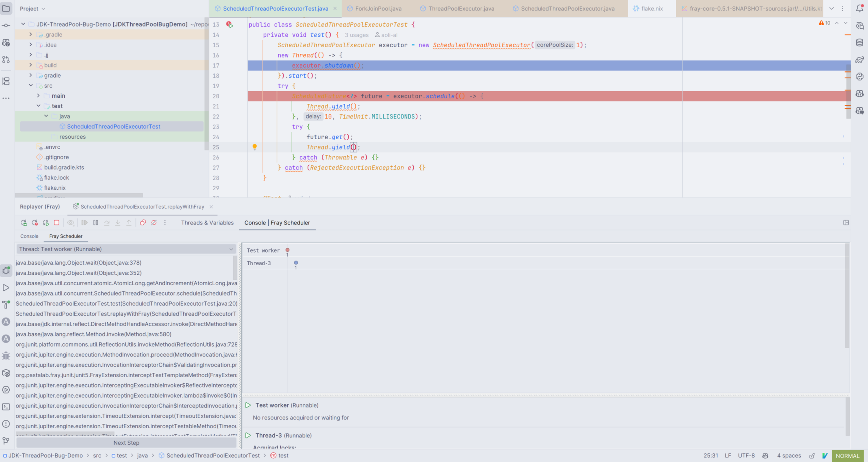Open Pull Requests tool window
The width and height of the screenshot is (868, 462).
pos(6,60)
